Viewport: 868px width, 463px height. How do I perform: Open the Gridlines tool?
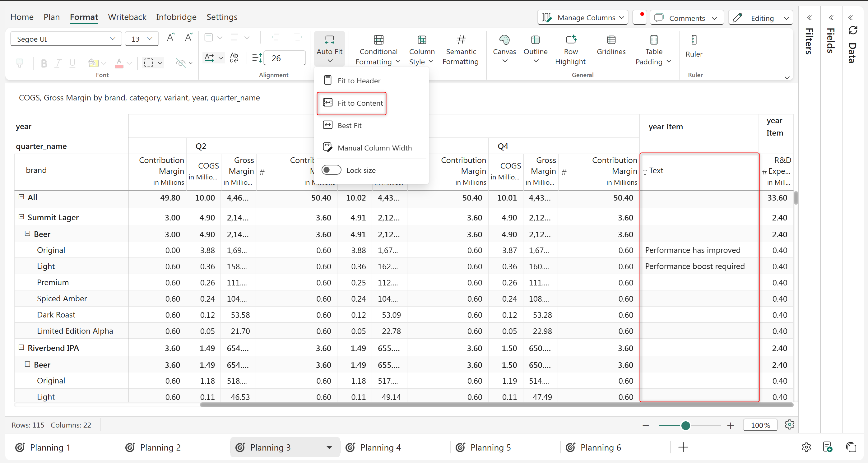(610, 45)
